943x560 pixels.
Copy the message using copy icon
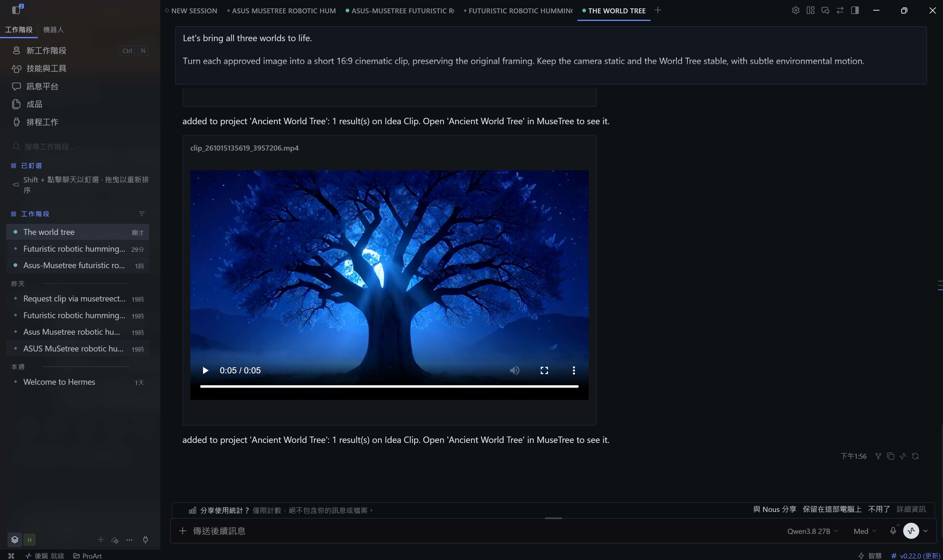pyautogui.click(x=890, y=456)
